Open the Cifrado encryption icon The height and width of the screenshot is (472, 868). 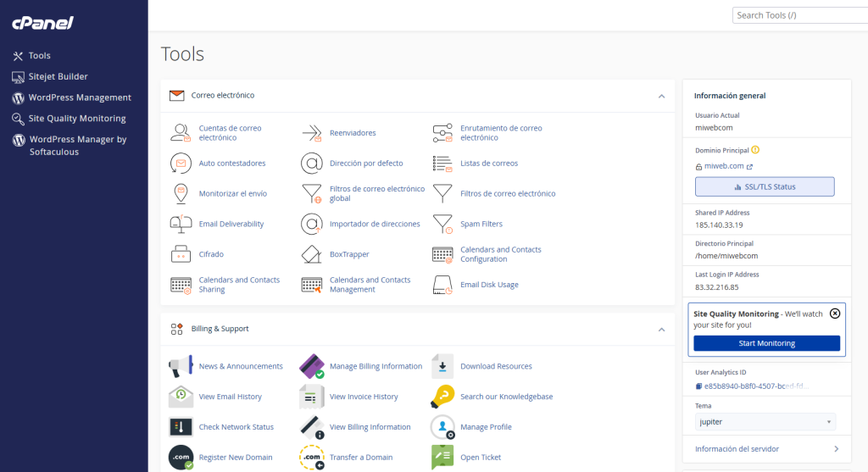pos(181,254)
